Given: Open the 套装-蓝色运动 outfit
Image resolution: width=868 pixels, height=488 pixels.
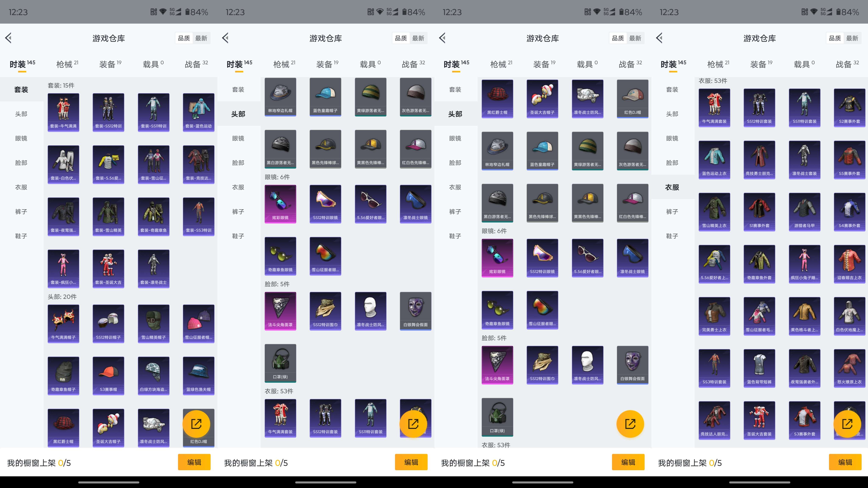Looking at the screenshot, I should (199, 112).
